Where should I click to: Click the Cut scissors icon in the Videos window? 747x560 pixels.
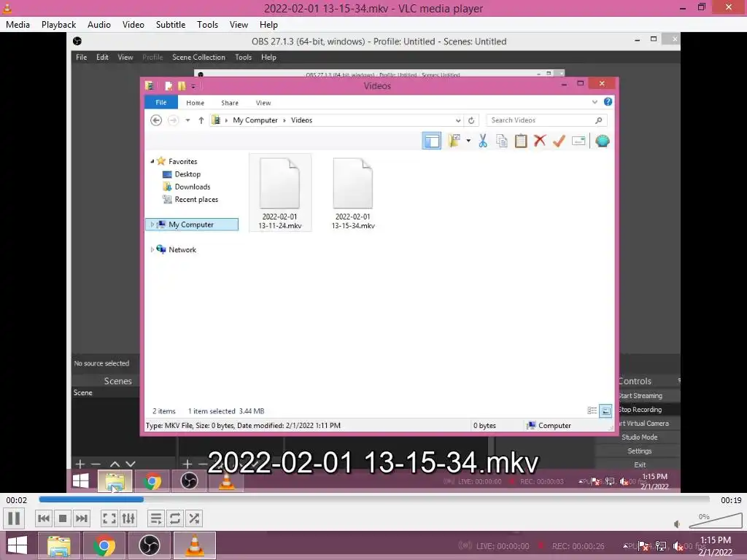click(483, 141)
